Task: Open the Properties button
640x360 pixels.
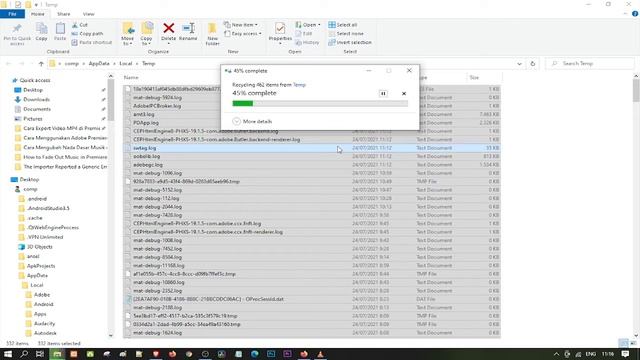Action: (280, 32)
